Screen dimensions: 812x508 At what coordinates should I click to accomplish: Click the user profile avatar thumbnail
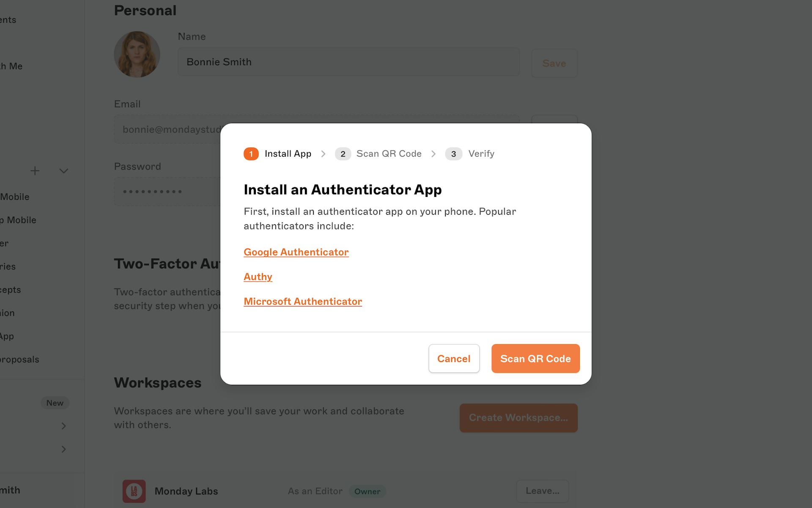point(137,54)
